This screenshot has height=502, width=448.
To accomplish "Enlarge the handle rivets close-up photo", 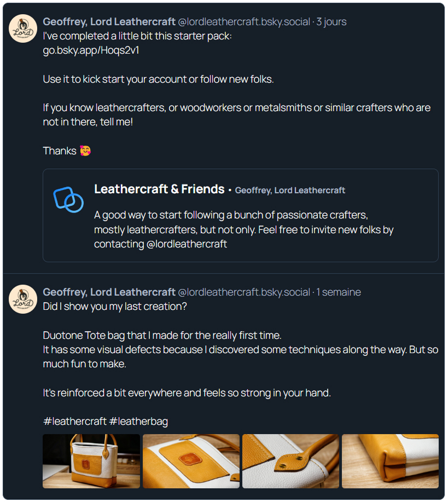I will (290, 461).
